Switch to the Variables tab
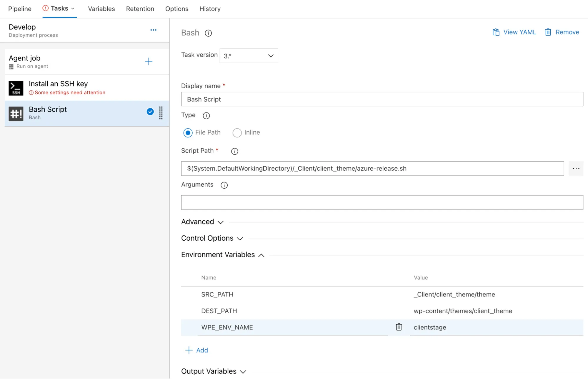Image resolution: width=588 pixels, height=379 pixels. coord(101,9)
